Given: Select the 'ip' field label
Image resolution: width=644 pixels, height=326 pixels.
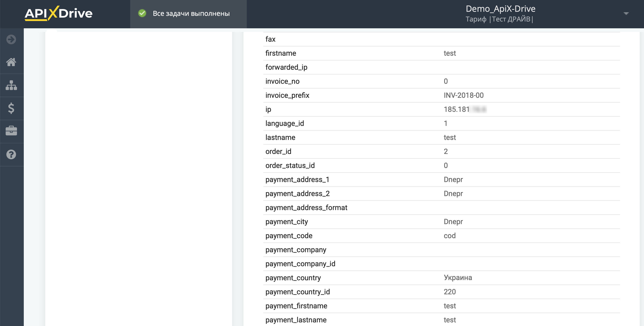Looking at the screenshot, I should [269, 110].
